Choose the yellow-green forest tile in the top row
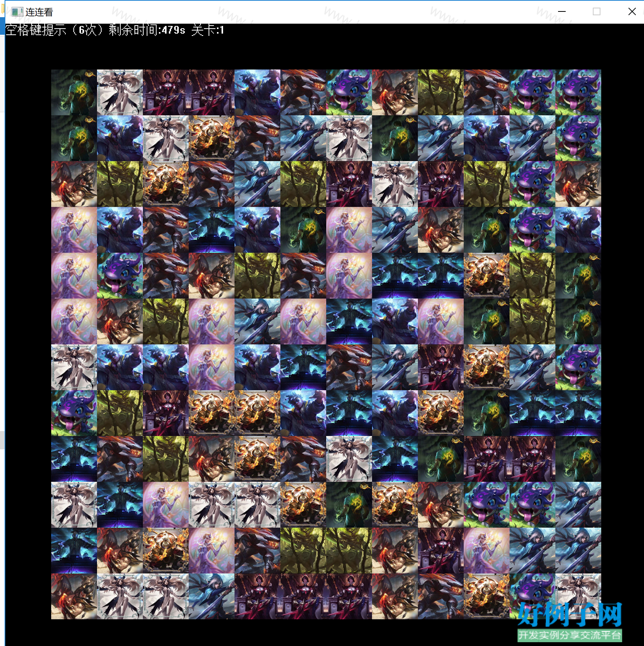The image size is (644, 646). (x=441, y=92)
